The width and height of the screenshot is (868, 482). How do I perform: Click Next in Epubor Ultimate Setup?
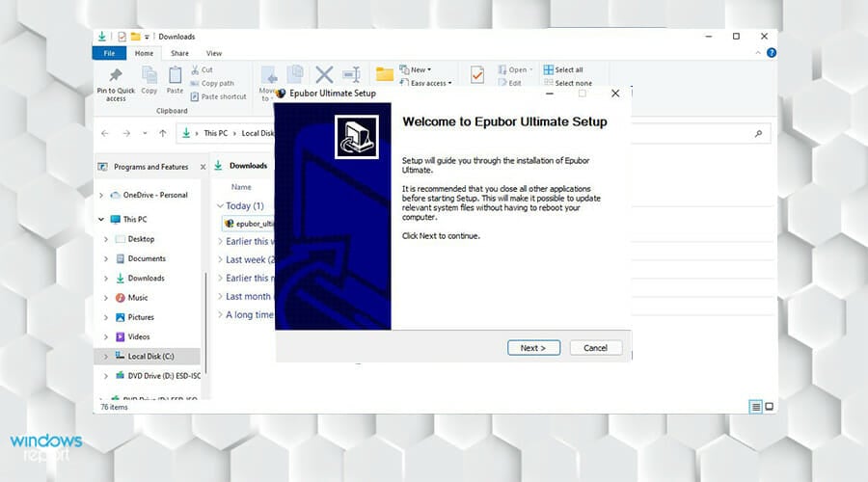(x=533, y=348)
